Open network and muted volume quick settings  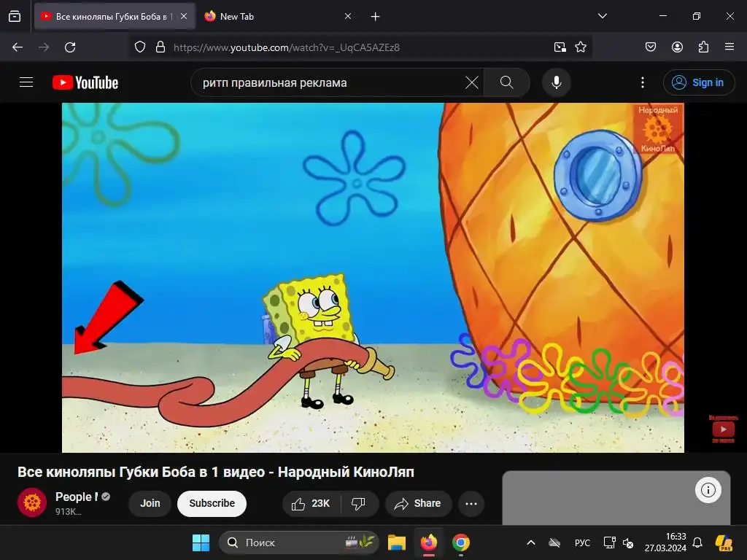(x=619, y=542)
